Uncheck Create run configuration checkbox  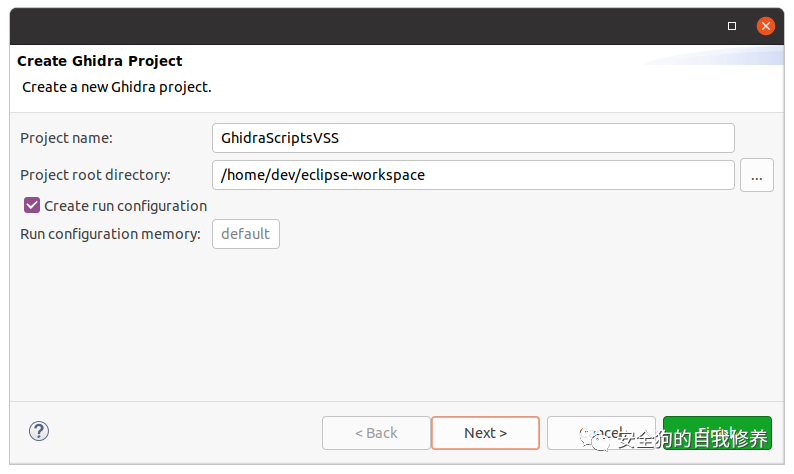[32, 205]
